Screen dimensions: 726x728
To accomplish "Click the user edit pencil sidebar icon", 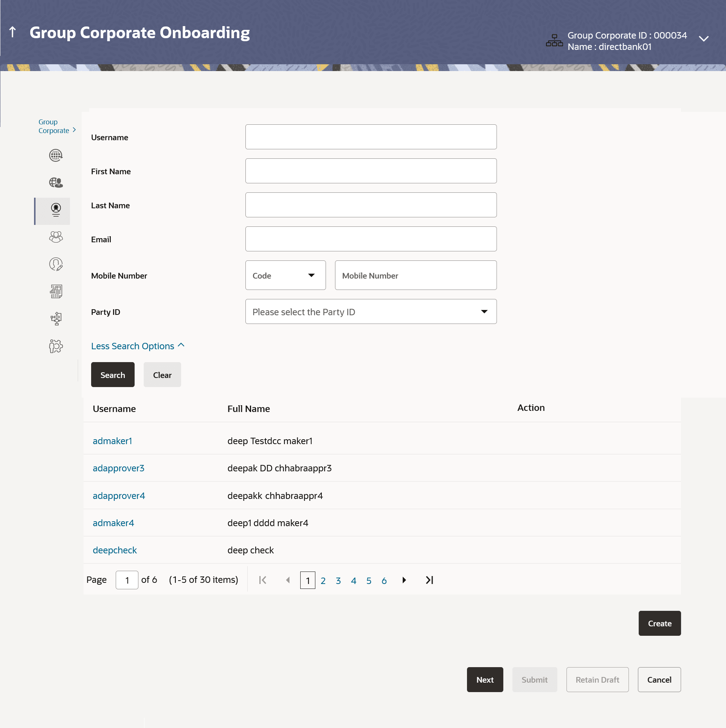I will pos(56,264).
